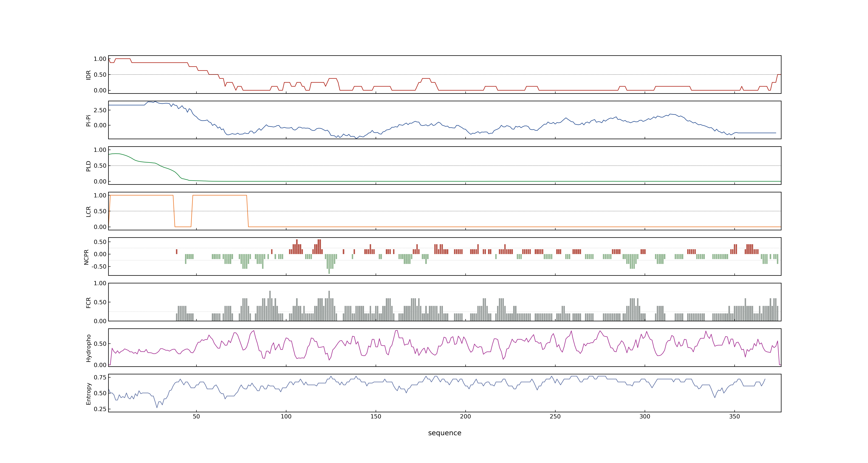868x463 pixels.
Task: Click the second orange LCR plateau
Action: 220,195
